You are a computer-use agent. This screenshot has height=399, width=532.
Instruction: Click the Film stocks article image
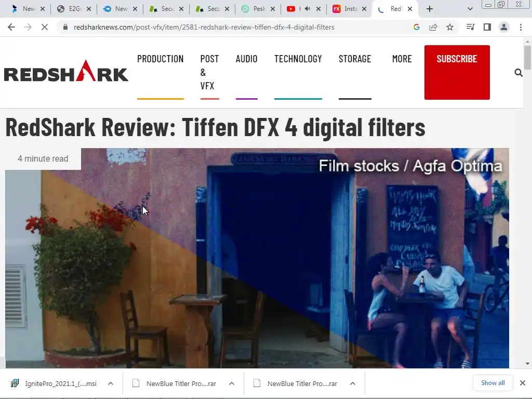pyautogui.click(x=257, y=258)
